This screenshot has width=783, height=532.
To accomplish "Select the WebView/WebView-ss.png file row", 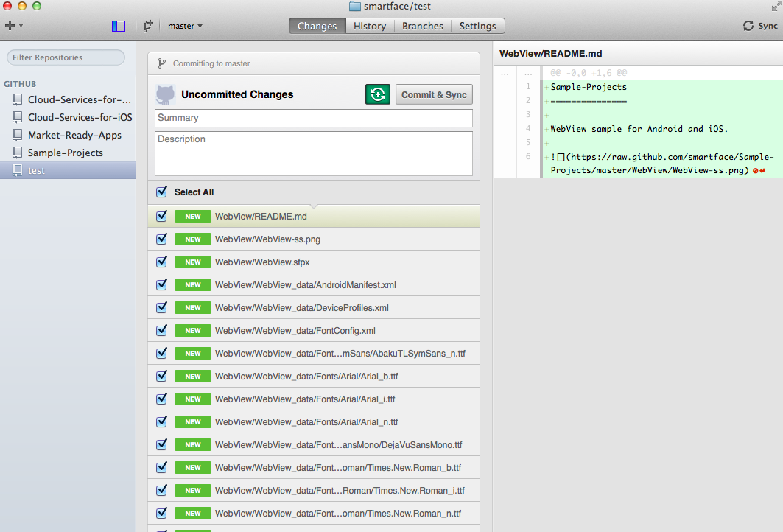I will pyautogui.click(x=314, y=239).
